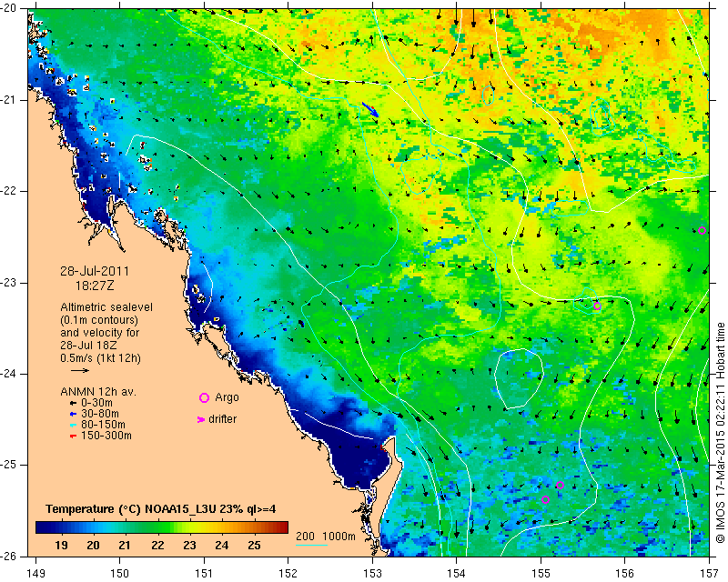728x582 pixels.
Task: Click the red 150-300m arrow legend icon
Action: (x=73, y=436)
